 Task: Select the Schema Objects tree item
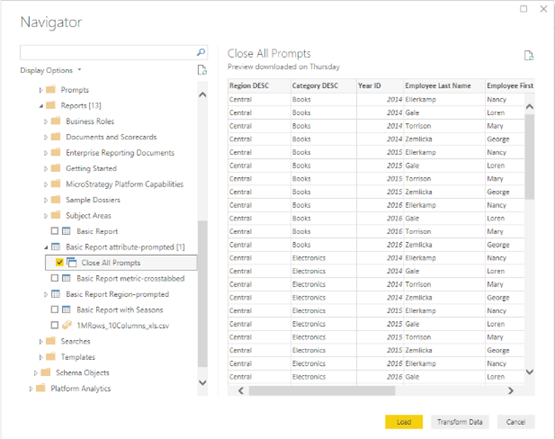point(82,372)
